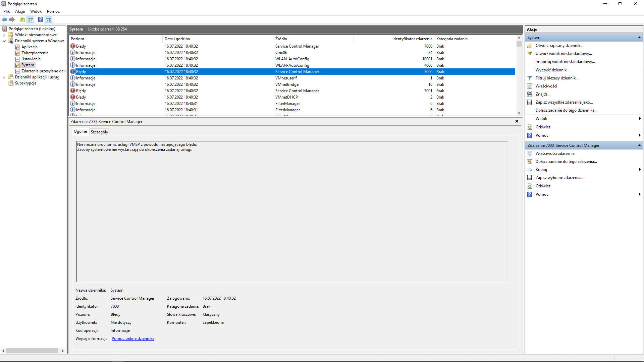Click the Otwórz zapisany dziennik folder icon
The image size is (644, 362).
point(530,46)
